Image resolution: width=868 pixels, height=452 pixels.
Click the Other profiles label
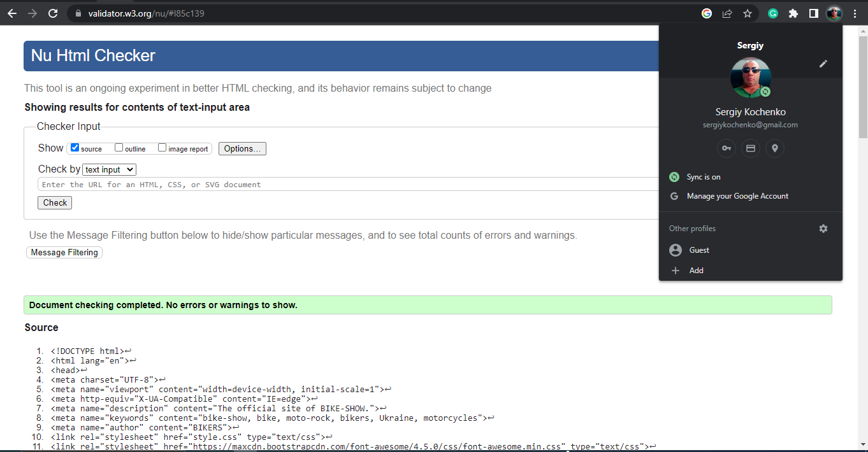(x=692, y=229)
